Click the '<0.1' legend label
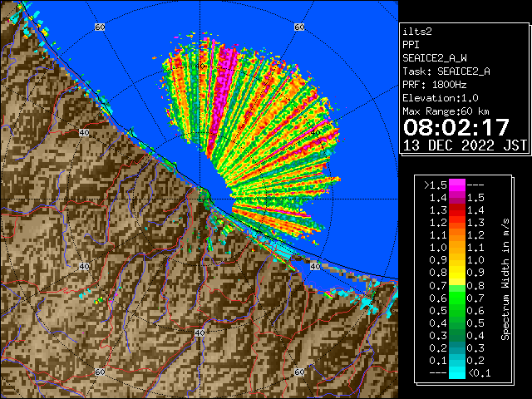The image size is (532, 399). coord(480,373)
